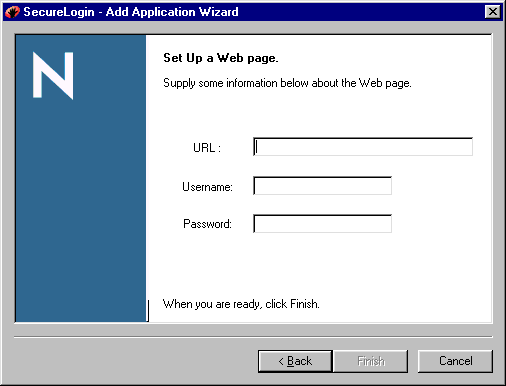
Task: Click the 'SecureLogin - Add Application Wizard' title
Action: click(x=131, y=12)
